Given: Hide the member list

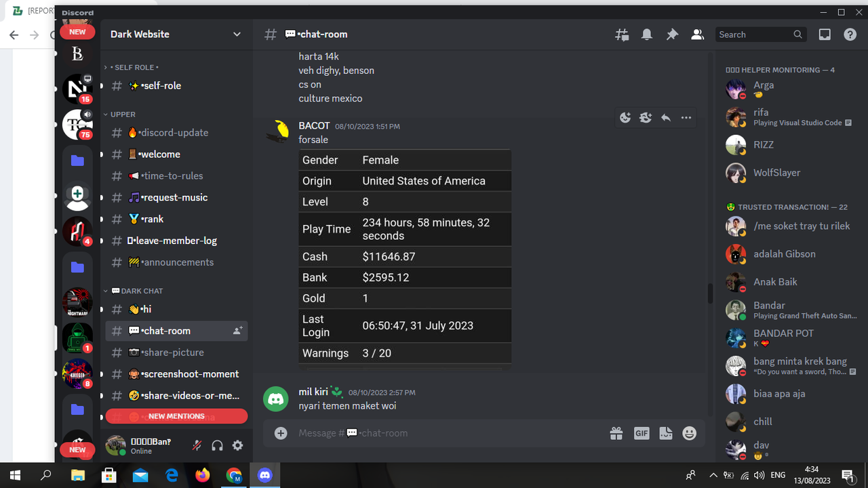Looking at the screenshot, I should [x=697, y=35].
